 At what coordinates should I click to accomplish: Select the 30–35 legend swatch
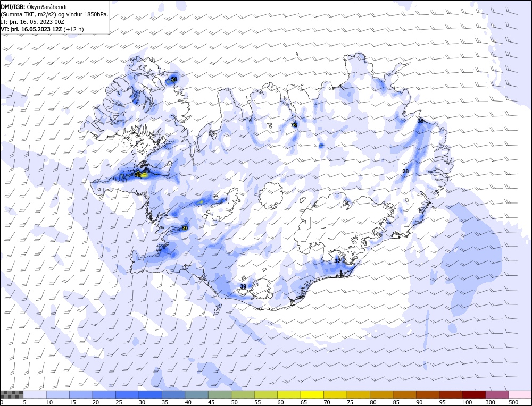point(151,394)
